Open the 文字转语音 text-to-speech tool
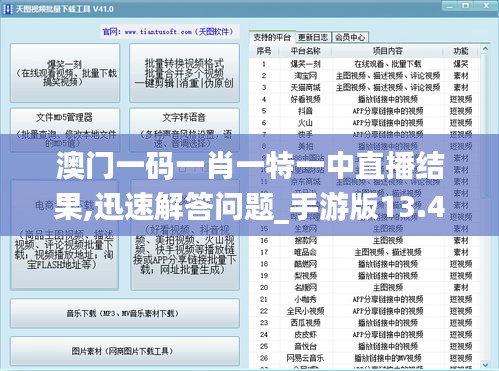Image resolution: width=499 pixels, height=371 pixels. pyautogui.click(x=184, y=130)
